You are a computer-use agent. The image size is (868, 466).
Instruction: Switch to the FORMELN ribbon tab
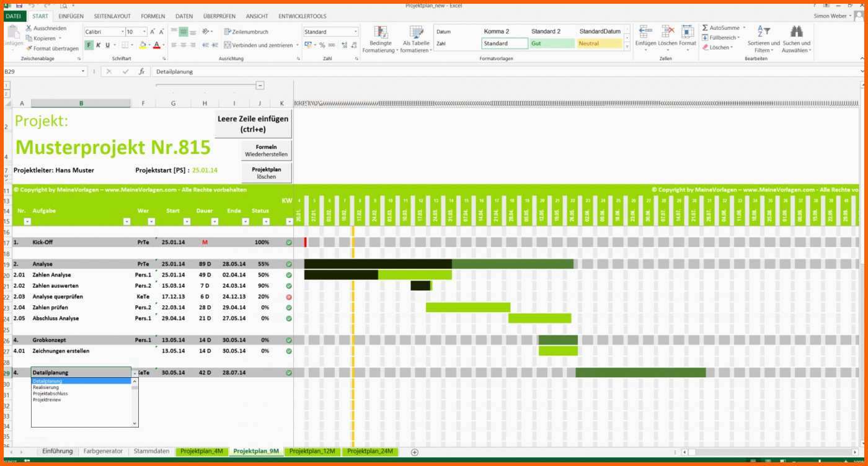tap(153, 16)
